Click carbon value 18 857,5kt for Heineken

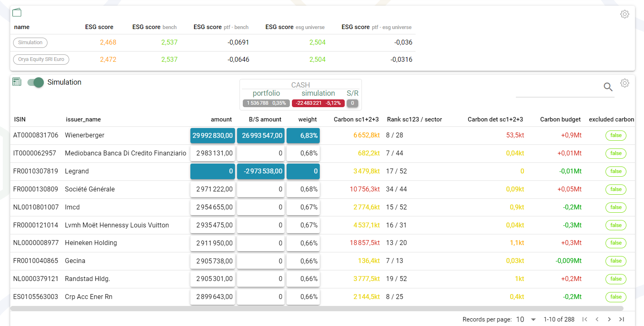[365, 243]
